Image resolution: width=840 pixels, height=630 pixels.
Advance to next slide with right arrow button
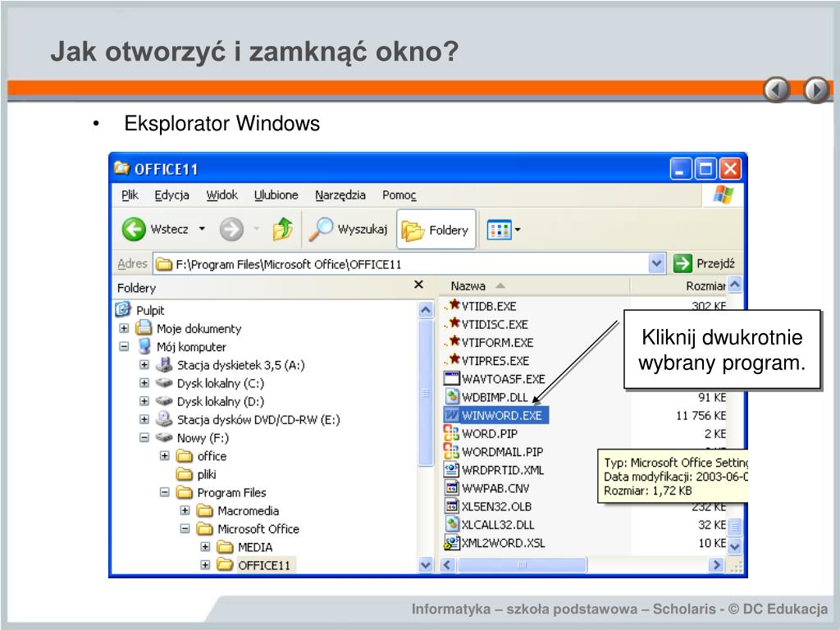point(817,89)
